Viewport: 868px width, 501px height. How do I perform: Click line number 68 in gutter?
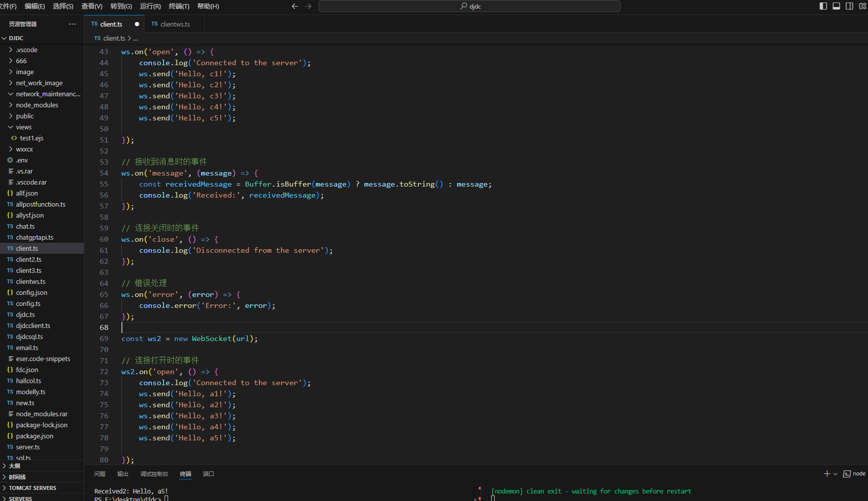[x=104, y=327]
